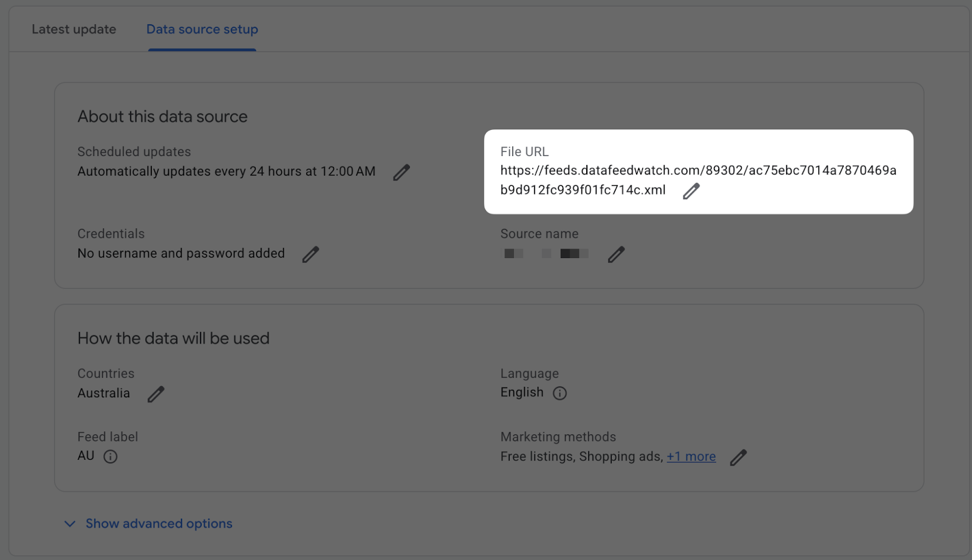Click the English language value
The height and width of the screenshot is (560, 972).
coord(521,392)
